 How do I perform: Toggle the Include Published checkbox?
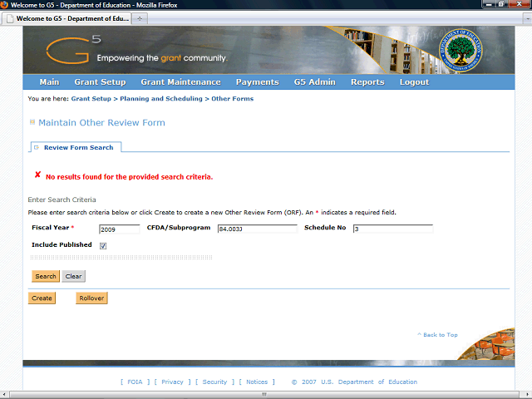point(103,246)
